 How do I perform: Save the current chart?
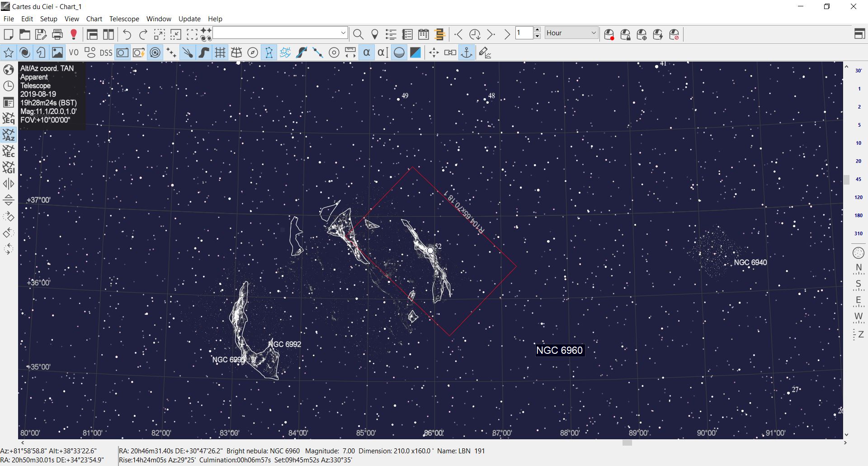click(41, 34)
